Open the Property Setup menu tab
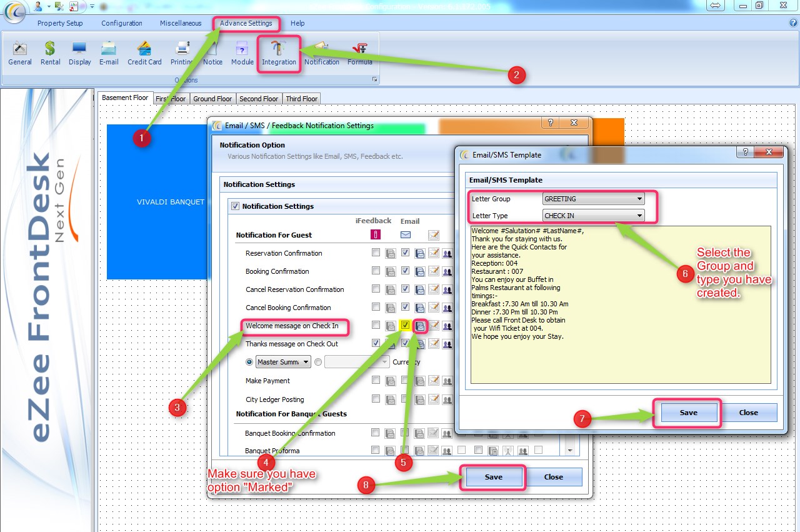This screenshot has height=532, width=800. coord(60,23)
